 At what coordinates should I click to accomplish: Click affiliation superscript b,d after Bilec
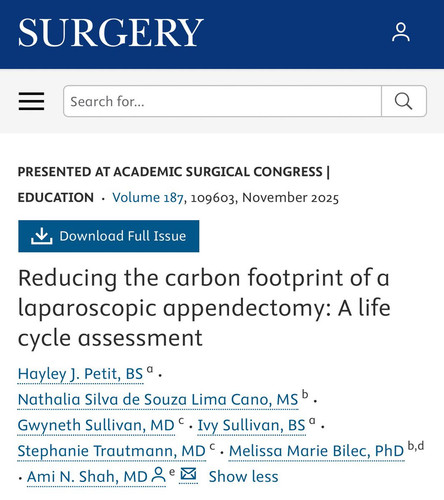coord(416,446)
